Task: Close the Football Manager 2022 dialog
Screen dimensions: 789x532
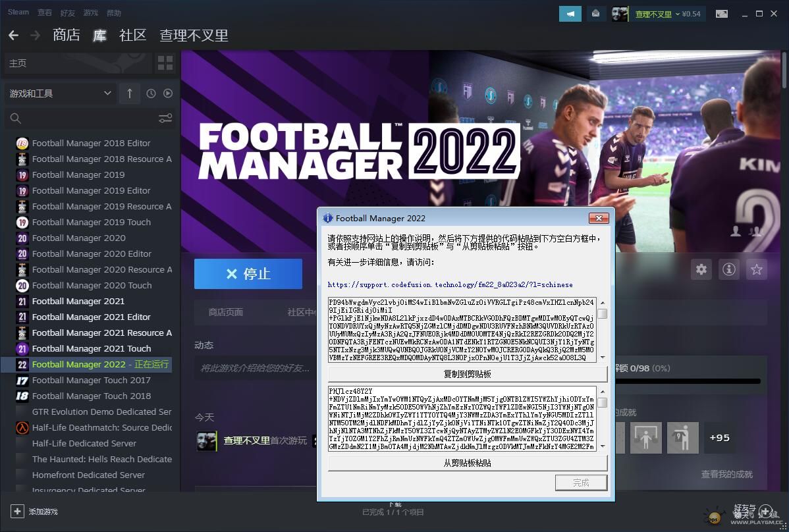Action: point(599,218)
